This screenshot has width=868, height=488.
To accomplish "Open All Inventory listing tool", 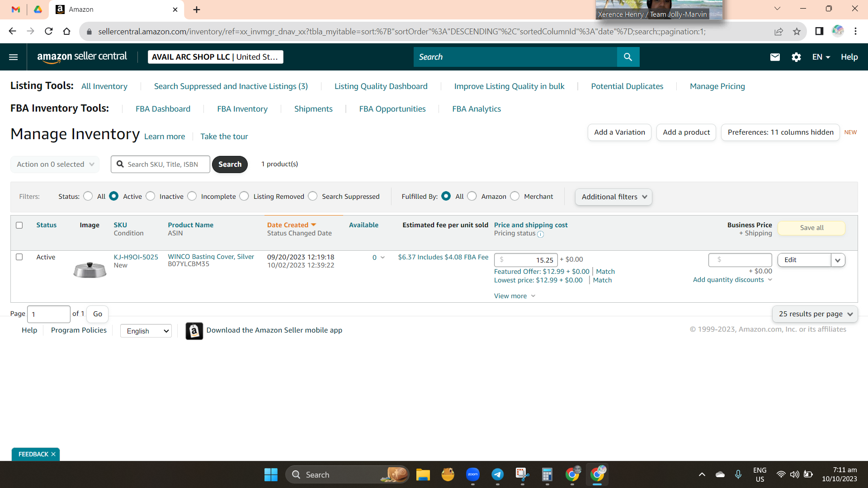I will 104,86.
